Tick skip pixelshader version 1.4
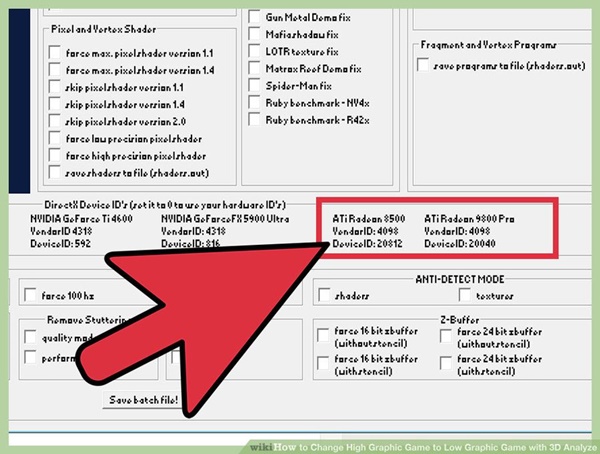 pos(55,104)
